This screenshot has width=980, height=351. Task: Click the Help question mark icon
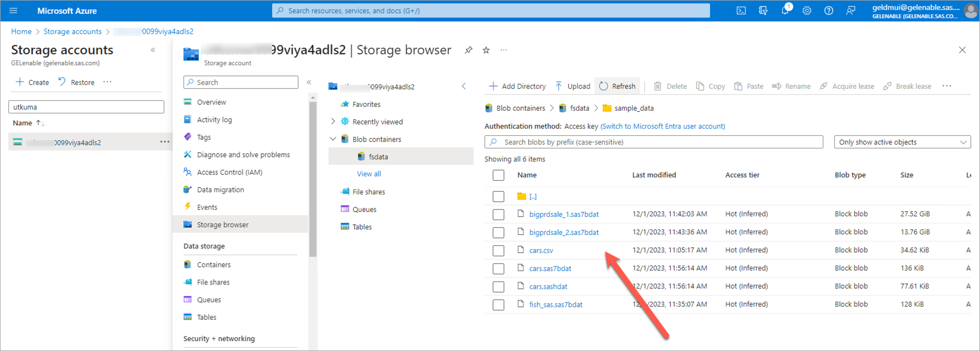pyautogui.click(x=828, y=10)
